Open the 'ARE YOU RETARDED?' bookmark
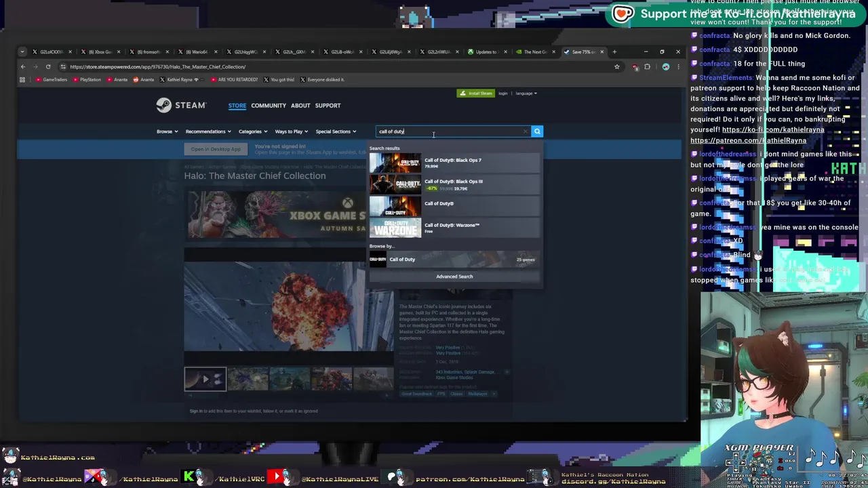 [x=234, y=79]
